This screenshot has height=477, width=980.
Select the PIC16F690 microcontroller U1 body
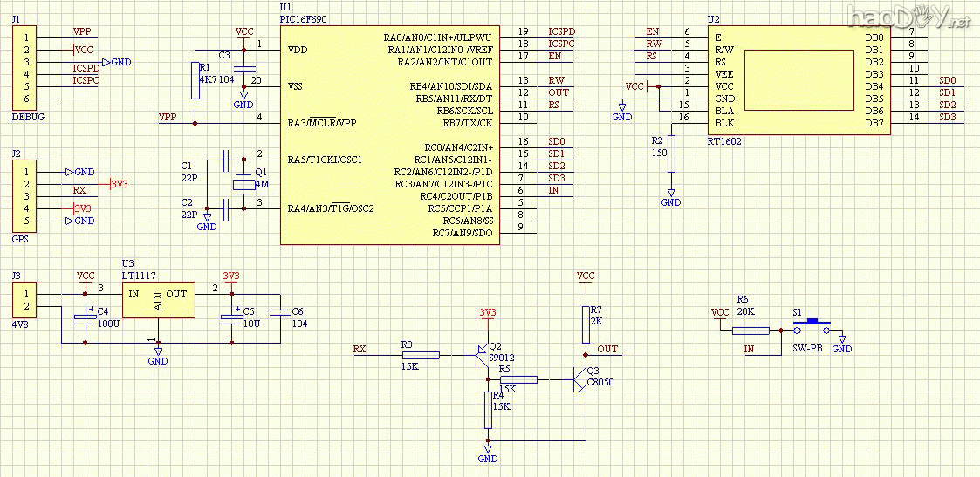pyautogui.click(x=389, y=135)
